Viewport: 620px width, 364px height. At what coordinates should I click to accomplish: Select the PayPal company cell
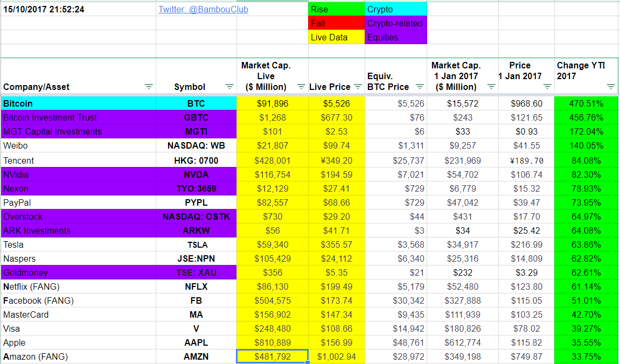coord(78,202)
